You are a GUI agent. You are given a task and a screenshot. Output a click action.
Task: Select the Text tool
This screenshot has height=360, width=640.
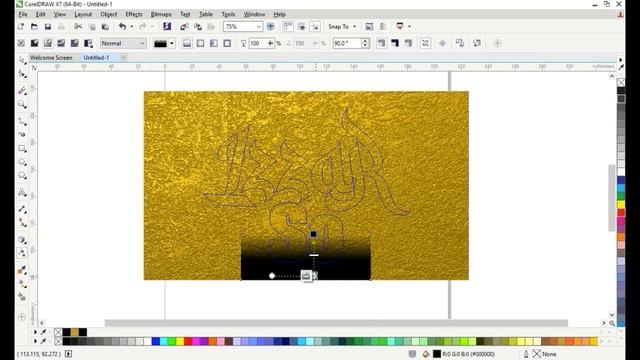click(22, 192)
